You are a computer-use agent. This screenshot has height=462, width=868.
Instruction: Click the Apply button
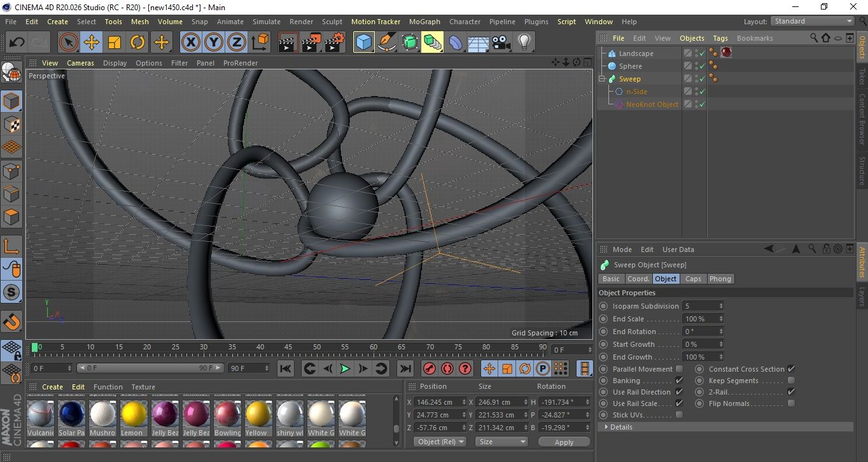(x=564, y=442)
